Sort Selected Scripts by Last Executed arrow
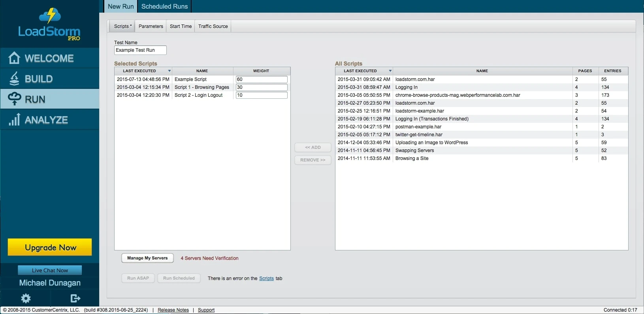The width and height of the screenshot is (644, 314). tap(169, 71)
